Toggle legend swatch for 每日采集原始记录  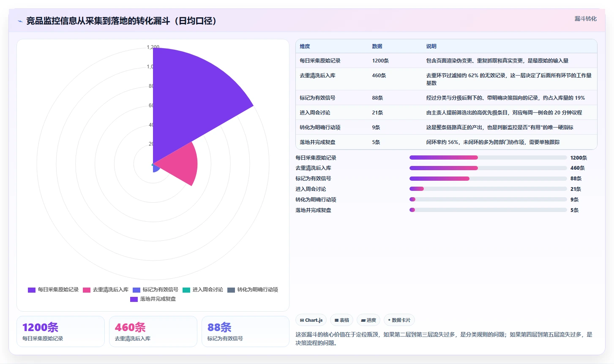pos(32,290)
